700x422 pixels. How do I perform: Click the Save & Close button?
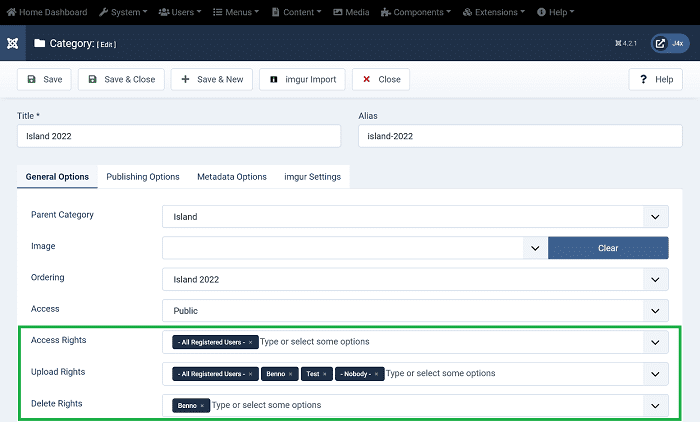[121, 79]
